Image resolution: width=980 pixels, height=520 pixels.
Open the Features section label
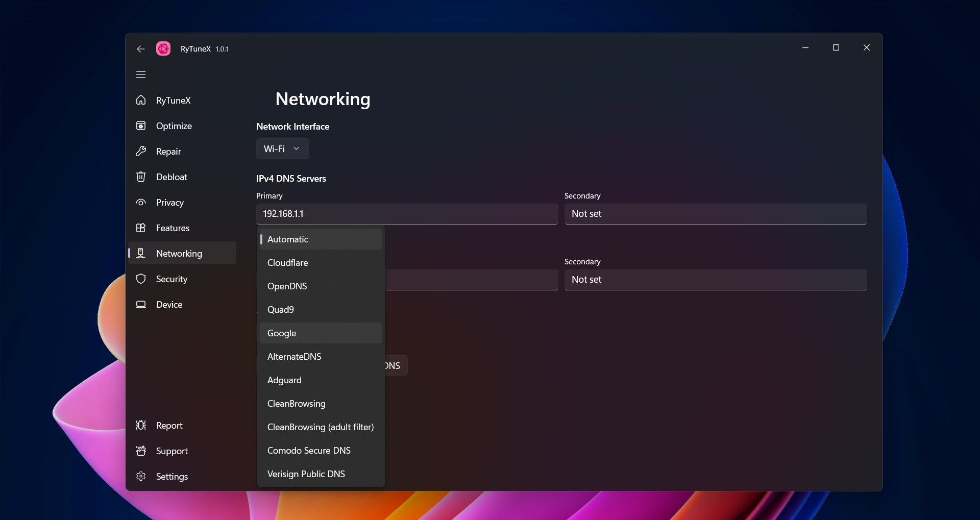click(x=173, y=228)
